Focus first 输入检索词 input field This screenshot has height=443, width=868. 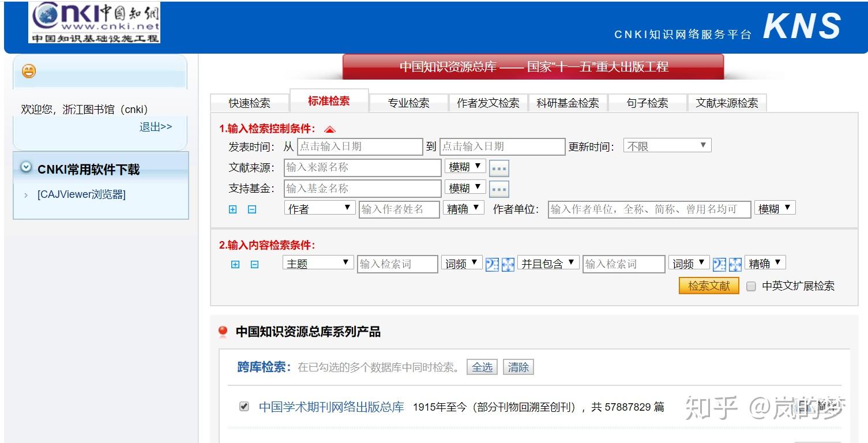[397, 264]
